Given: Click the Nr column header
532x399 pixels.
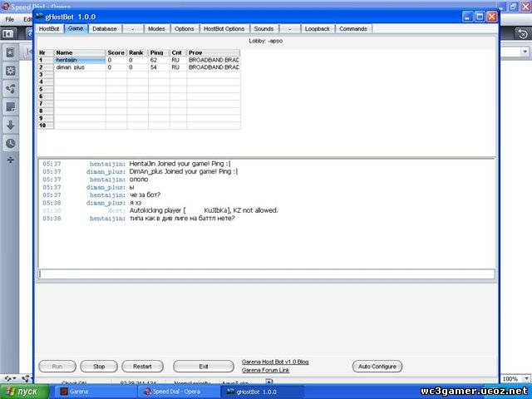Looking at the screenshot, I should (x=46, y=52).
